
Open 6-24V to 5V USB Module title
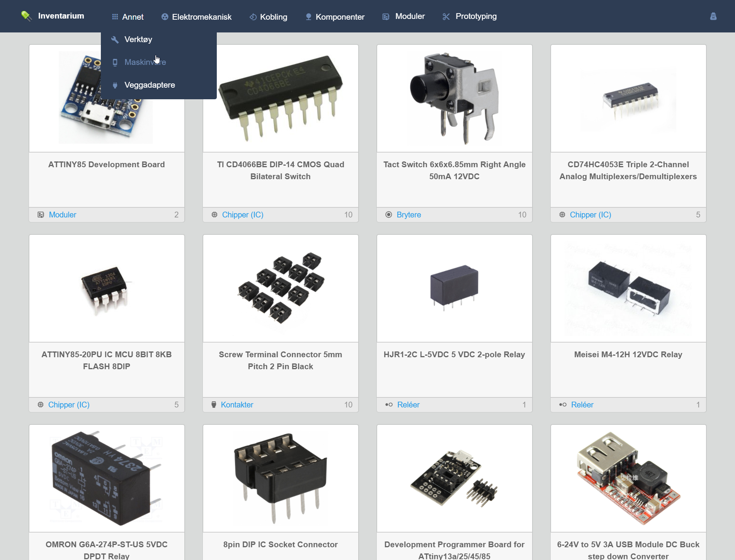(628, 550)
